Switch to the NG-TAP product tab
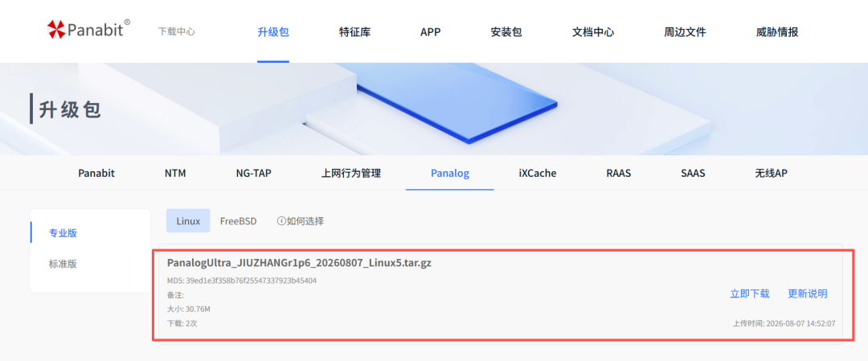This screenshot has height=361, width=868. coord(253,174)
